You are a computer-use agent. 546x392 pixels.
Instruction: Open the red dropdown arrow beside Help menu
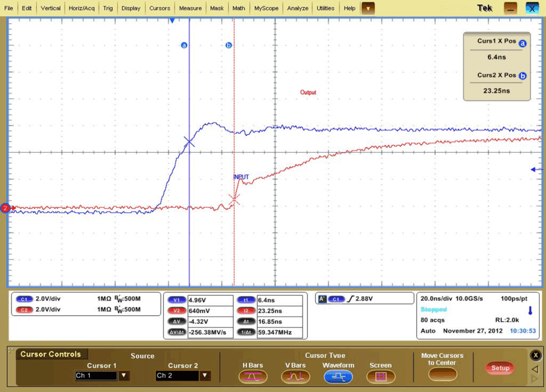pyautogui.click(x=368, y=8)
